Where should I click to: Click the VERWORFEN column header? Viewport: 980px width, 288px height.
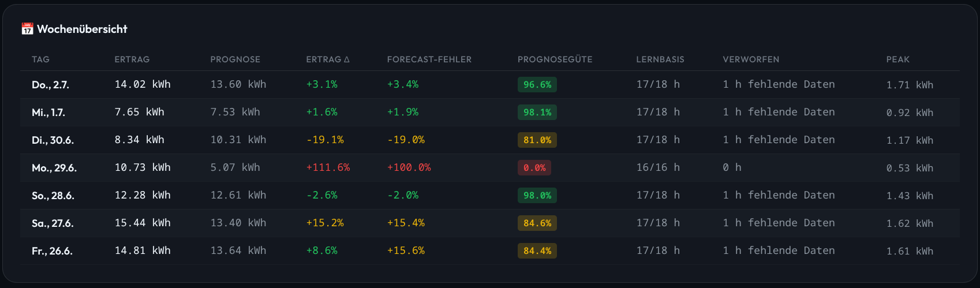tap(751, 59)
